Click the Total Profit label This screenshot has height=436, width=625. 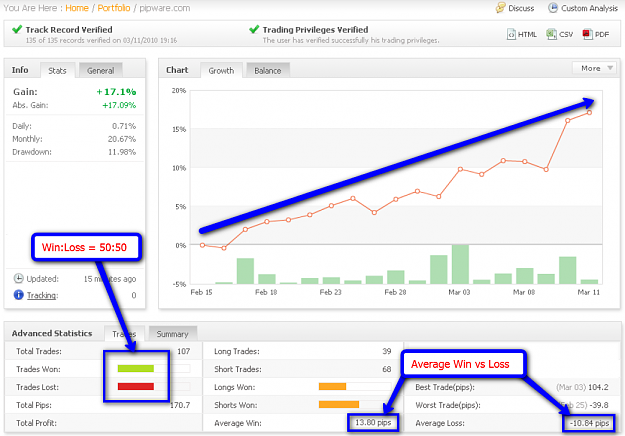[36, 423]
